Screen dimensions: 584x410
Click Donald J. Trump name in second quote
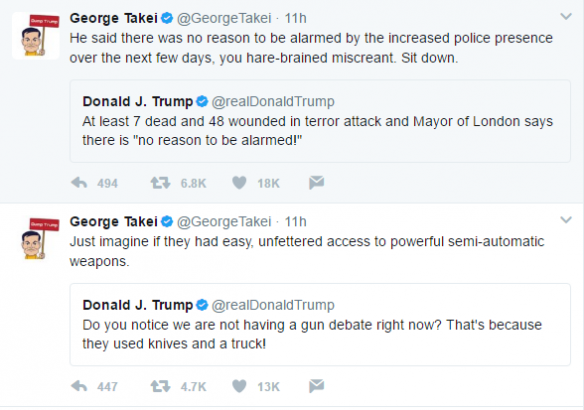click(138, 305)
